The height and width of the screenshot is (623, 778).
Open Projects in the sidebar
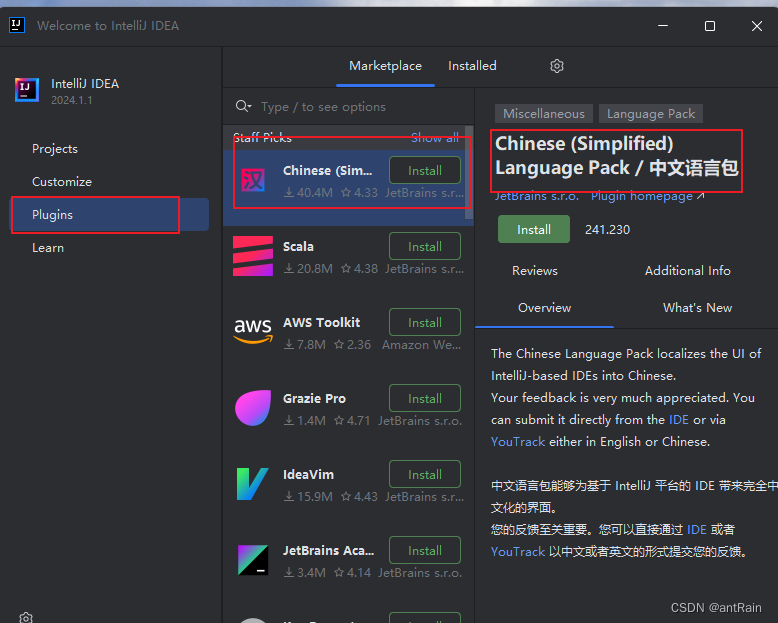pos(55,149)
